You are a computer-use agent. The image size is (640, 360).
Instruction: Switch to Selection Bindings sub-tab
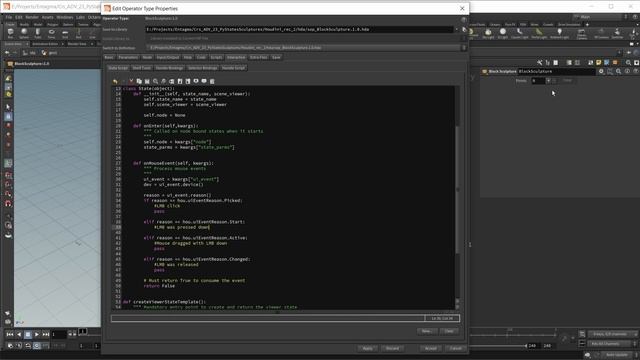(x=203, y=68)
